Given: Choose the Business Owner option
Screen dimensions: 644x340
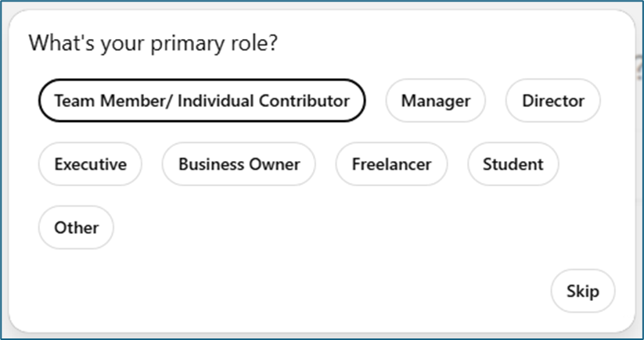Looking at the screenshot, I should 239,164.
